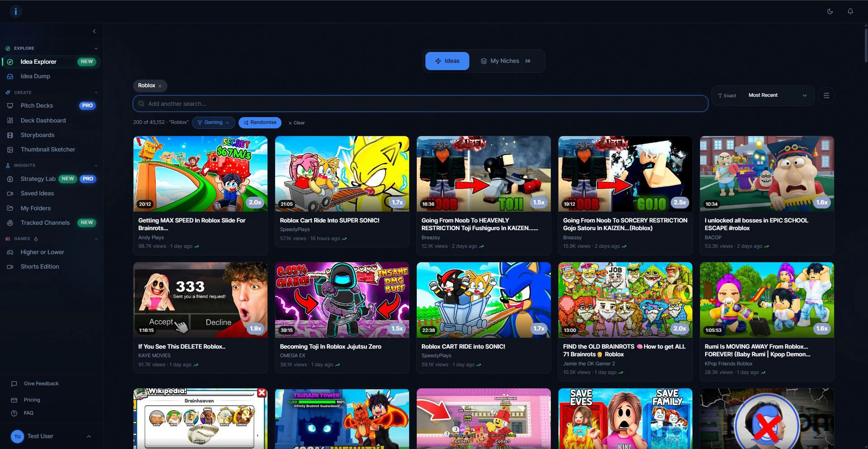
Task: Clear all active filters
Action: (297, 123)
